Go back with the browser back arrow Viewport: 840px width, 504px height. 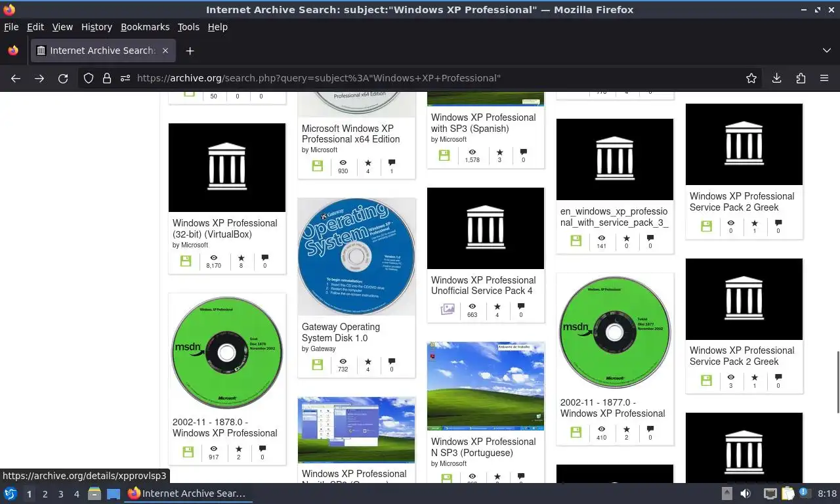coord(16,78)
